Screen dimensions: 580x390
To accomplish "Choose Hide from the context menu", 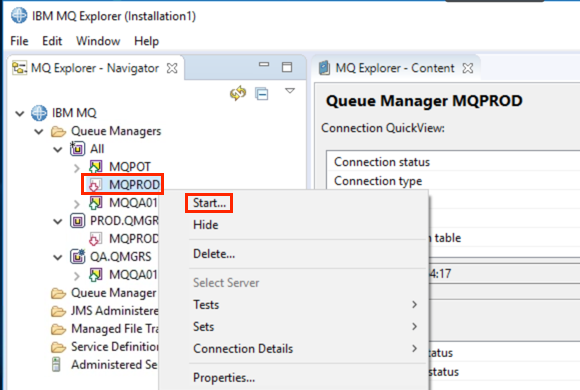I will coord(206,225).
